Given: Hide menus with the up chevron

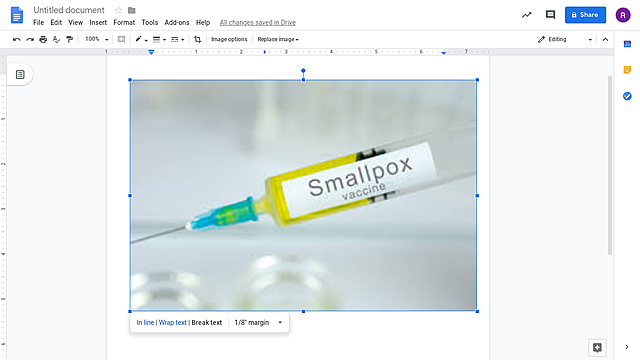Looking at the screenshot, I should [x=605, y=39].
